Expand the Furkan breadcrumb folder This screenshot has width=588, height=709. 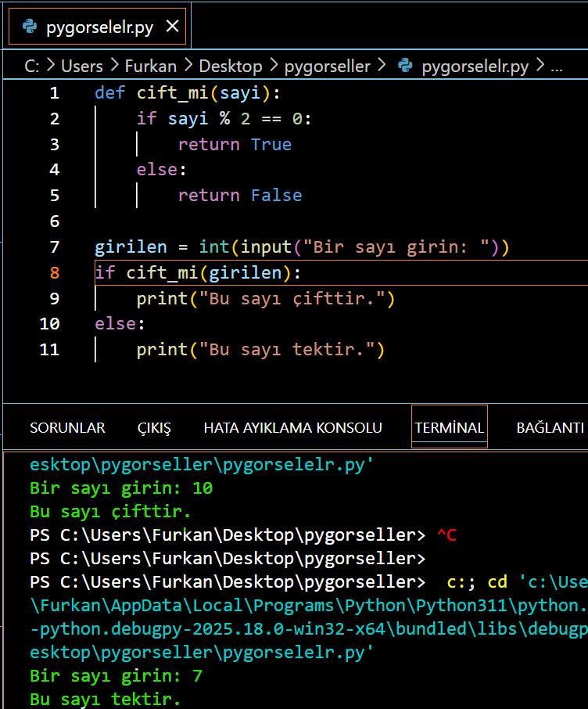coord(150,67)
